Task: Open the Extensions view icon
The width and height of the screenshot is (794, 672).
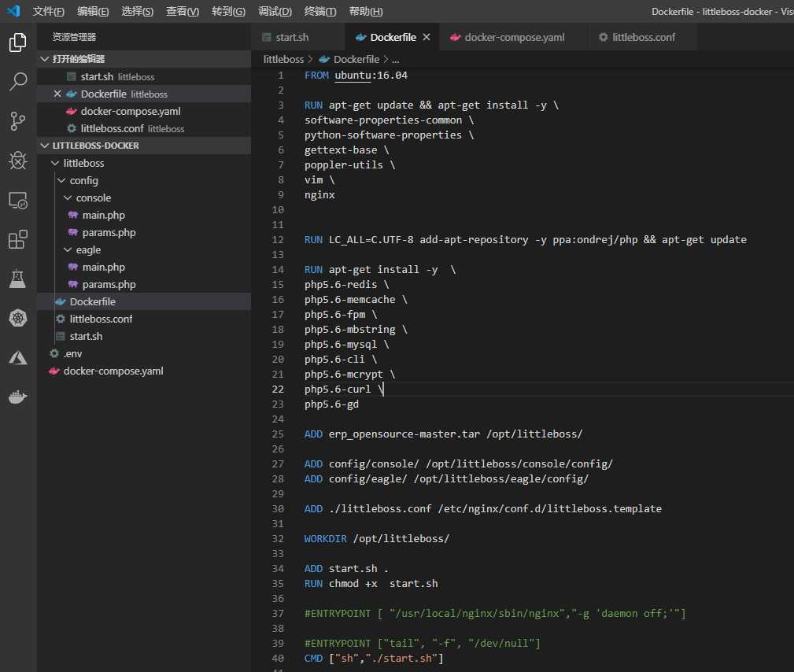Action: click(x=18, y=239)
